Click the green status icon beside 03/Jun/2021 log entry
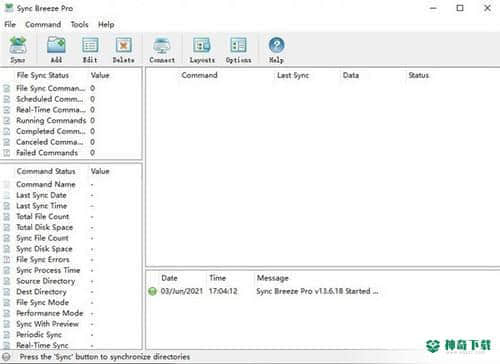 tap(152, 291)
